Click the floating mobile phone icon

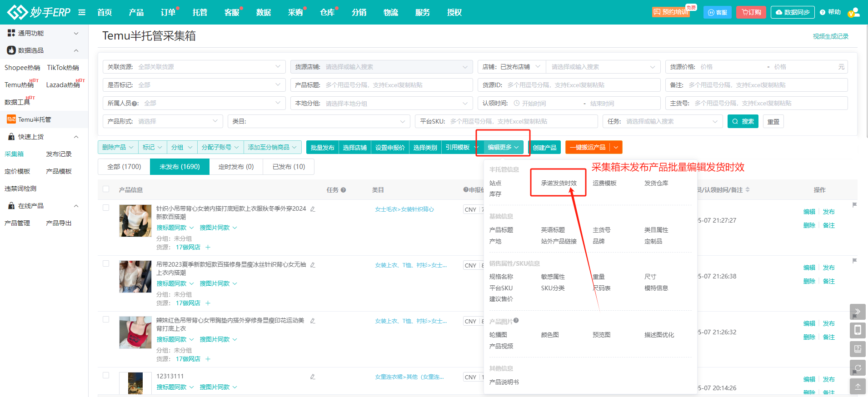(x=858, y=330)
